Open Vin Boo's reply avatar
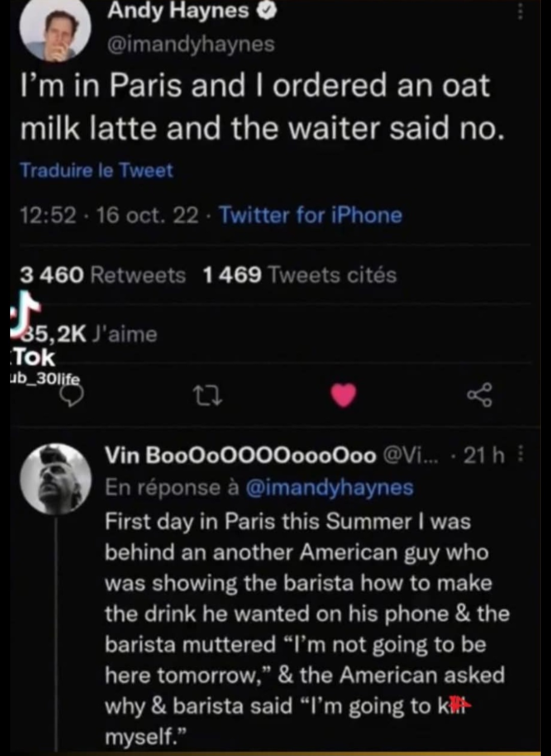The image size is (551, 756). 56,478
